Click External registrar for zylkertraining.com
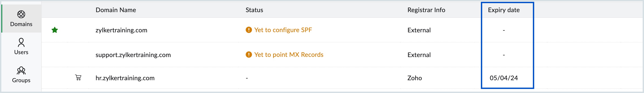 point(419,30)
